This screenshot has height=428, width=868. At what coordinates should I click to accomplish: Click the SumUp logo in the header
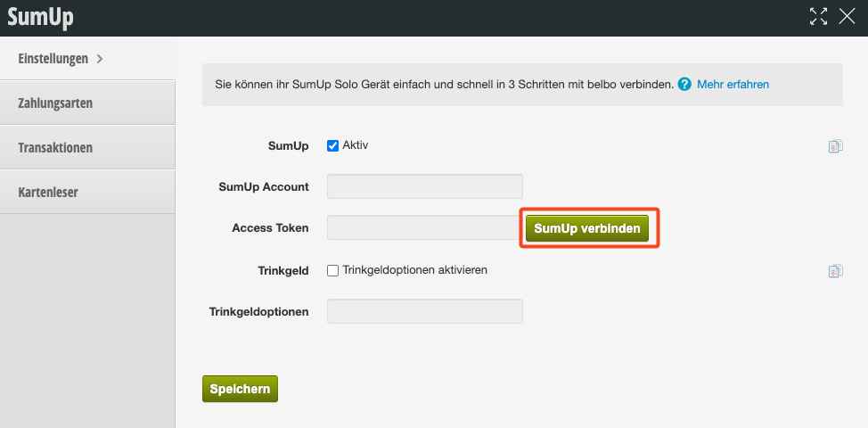[x=40, y=17]
